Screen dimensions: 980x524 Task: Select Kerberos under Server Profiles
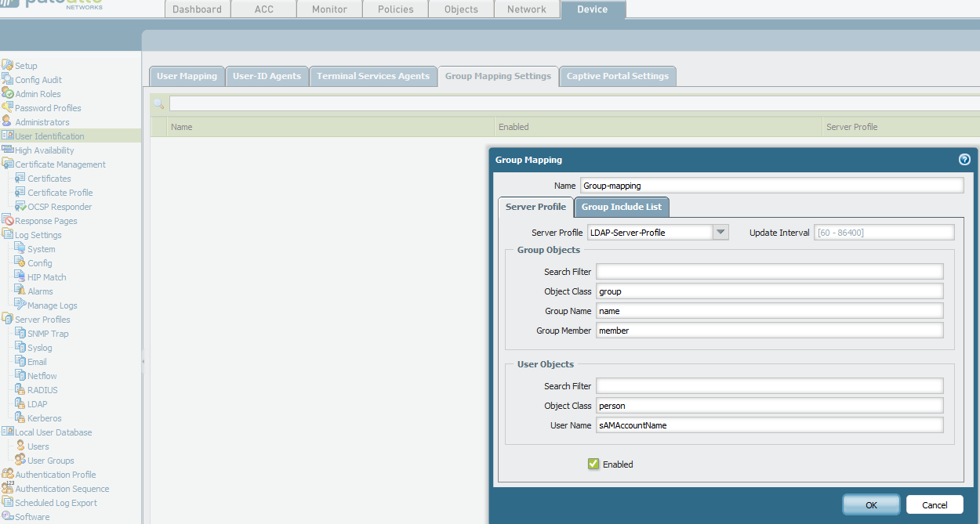45,417
